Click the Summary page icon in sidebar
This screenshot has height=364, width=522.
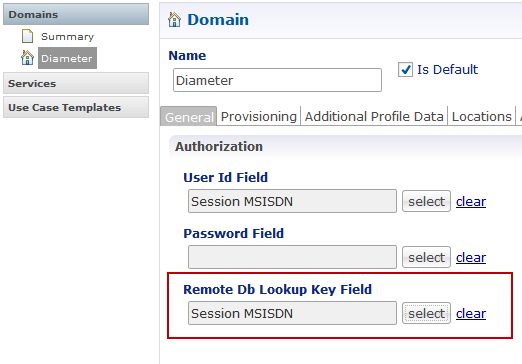tap(27, 36)
